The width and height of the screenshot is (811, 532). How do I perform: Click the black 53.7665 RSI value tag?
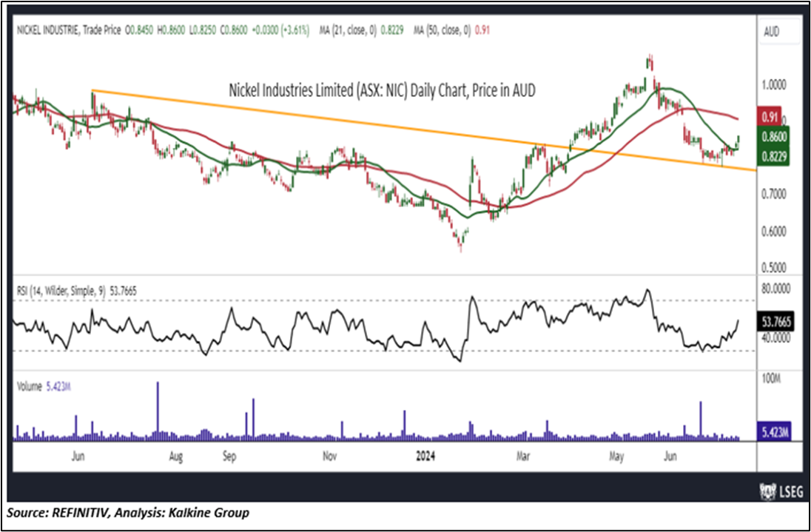pyautogui.click(x=774, y=322)
